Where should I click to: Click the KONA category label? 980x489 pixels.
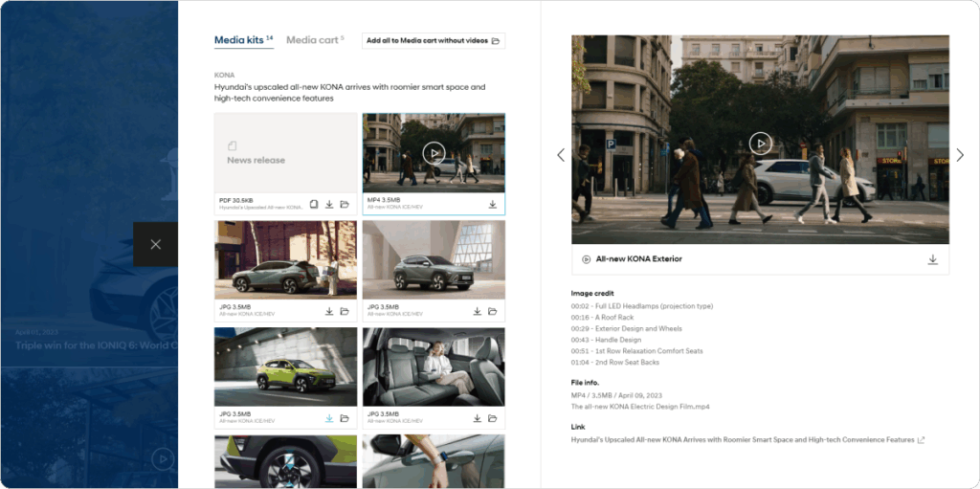click(x=224, y=75)
